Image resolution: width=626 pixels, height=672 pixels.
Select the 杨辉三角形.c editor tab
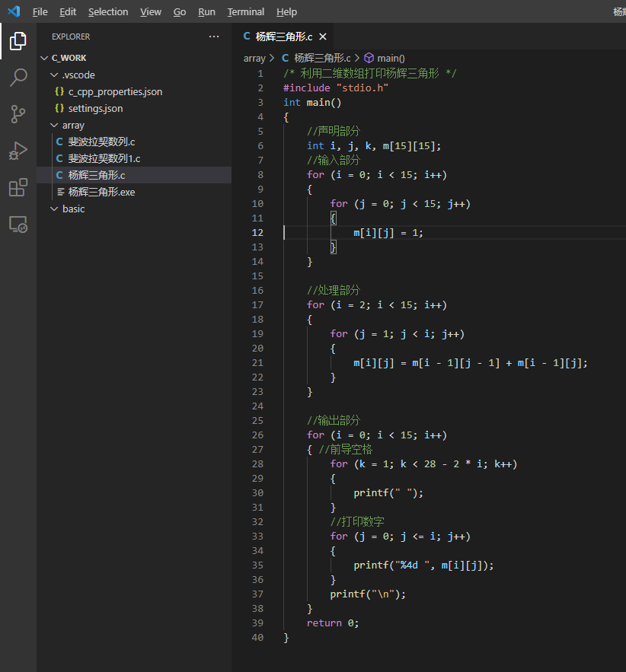(284, 37)
